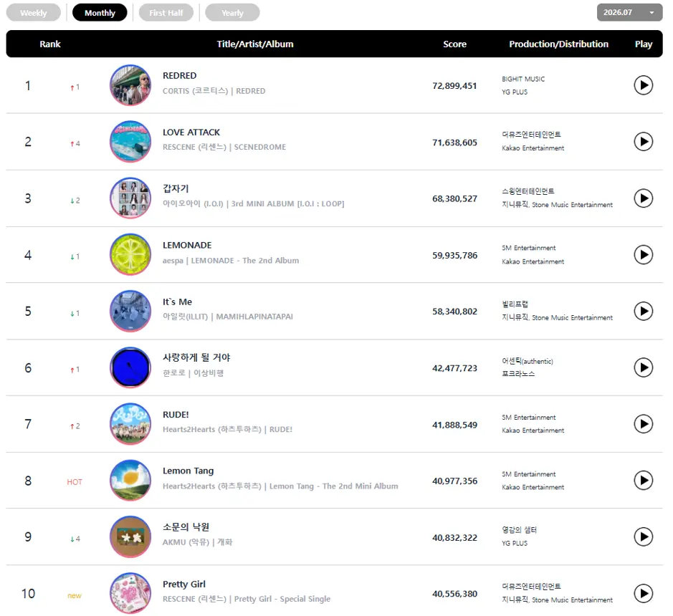Viewport: 673px width, 616px height.
Task: Open the I.O.I 3rd MINI ALBUM artist line
Action: pyautogui.click(x=253, y=203)
